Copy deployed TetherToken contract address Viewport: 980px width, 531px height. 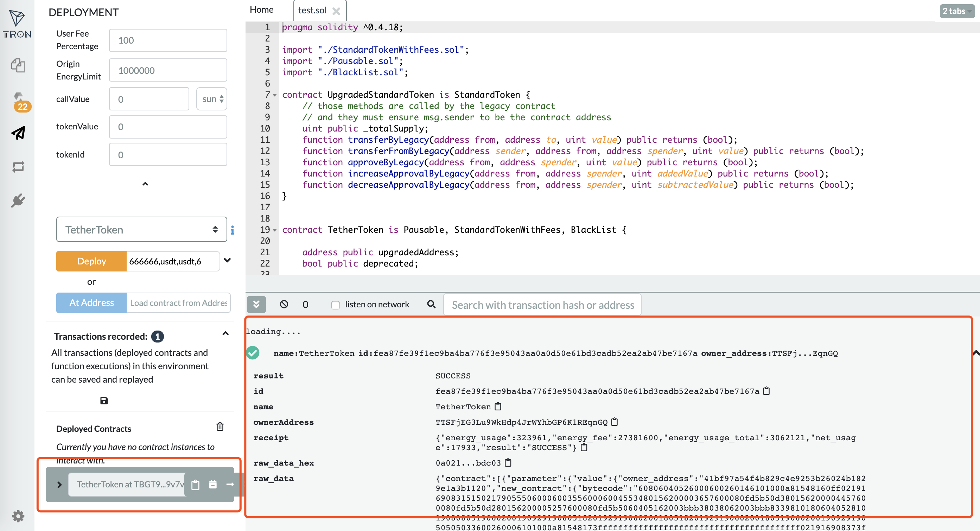(x=195, y=485)
